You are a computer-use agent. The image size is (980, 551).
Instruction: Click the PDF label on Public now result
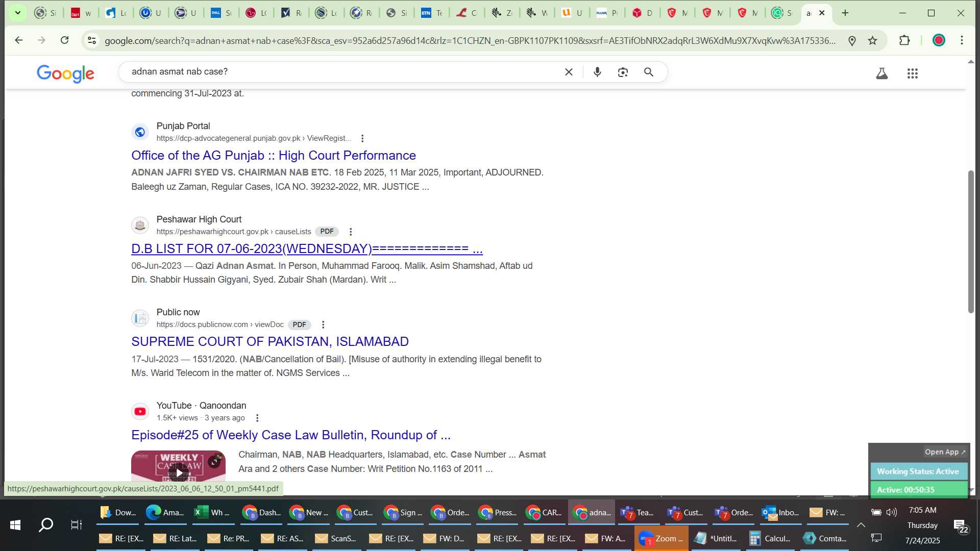click(x=300, y=325)
